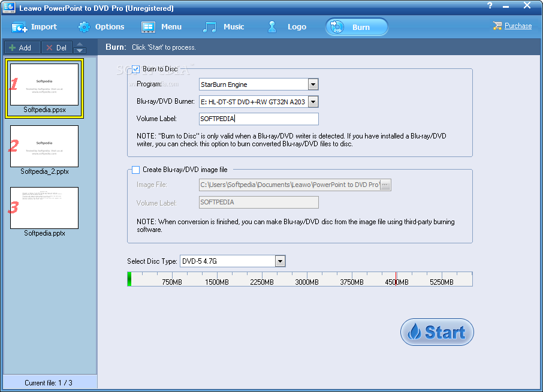Click the Leawo app icon in title bar
The height and width of the screenshot is (392, 543).
pos(8,7)
